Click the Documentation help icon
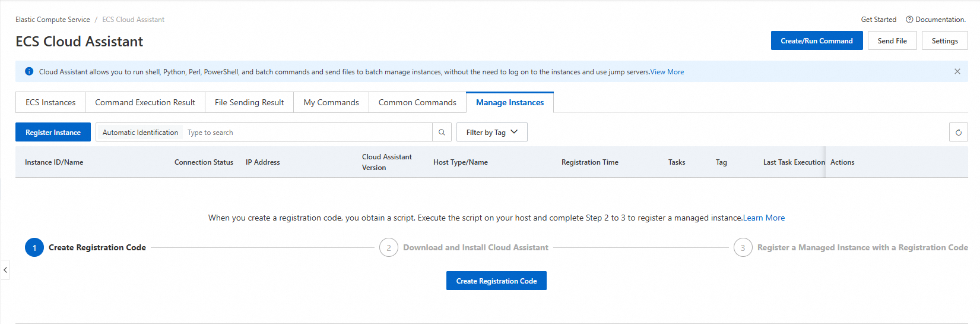The image size is (980, 324). [909, 20]
